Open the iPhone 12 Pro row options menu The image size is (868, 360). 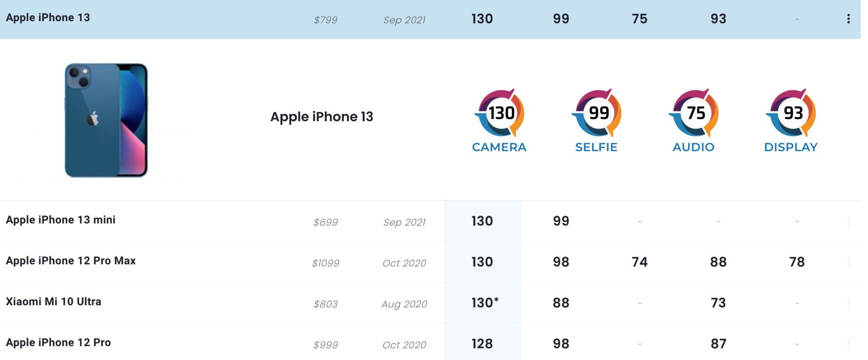point(848,343)
